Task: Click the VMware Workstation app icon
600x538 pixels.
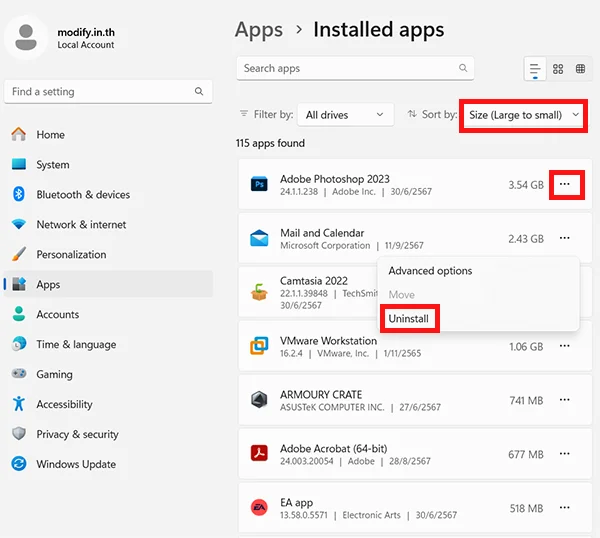Action: (259, 346)
